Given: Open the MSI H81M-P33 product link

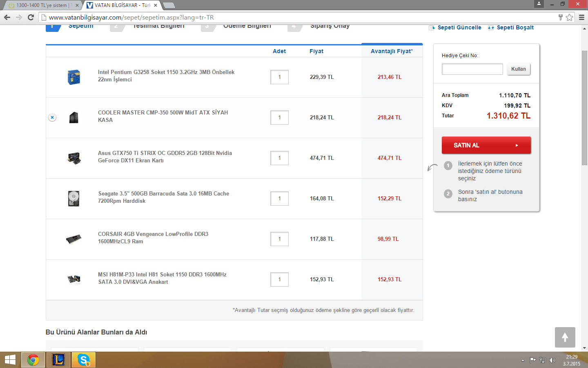Looking at the screenshot, I should [x=162, y=278].
